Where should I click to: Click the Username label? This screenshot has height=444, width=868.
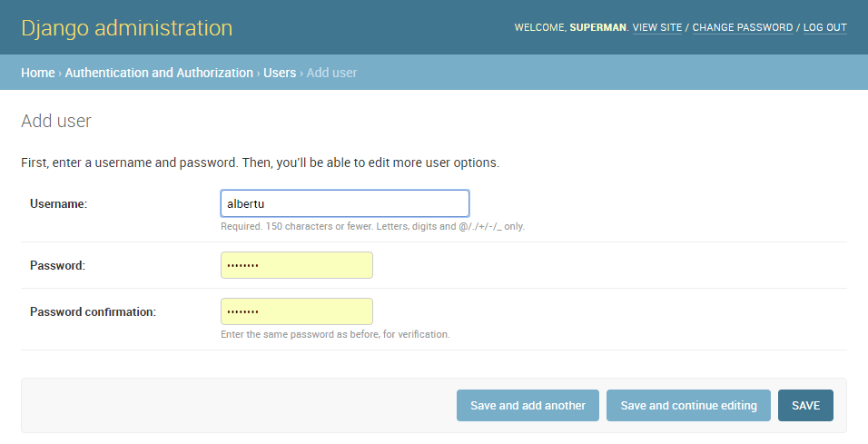coord(58,204)
